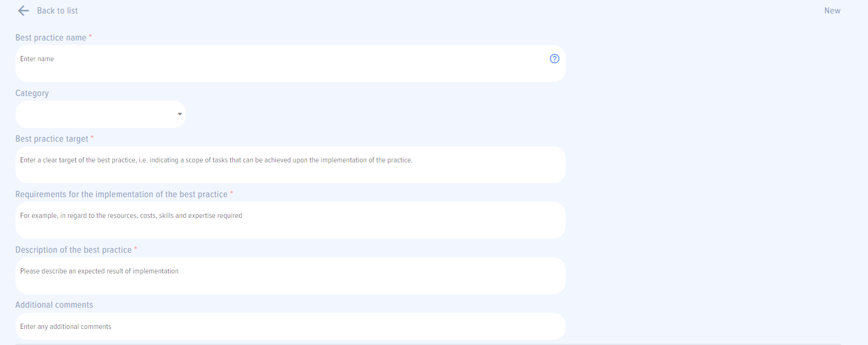Viewport: 868px width, 345px height.
Task: Click the 'Best practice name' field label
Action: click(51, 38)
